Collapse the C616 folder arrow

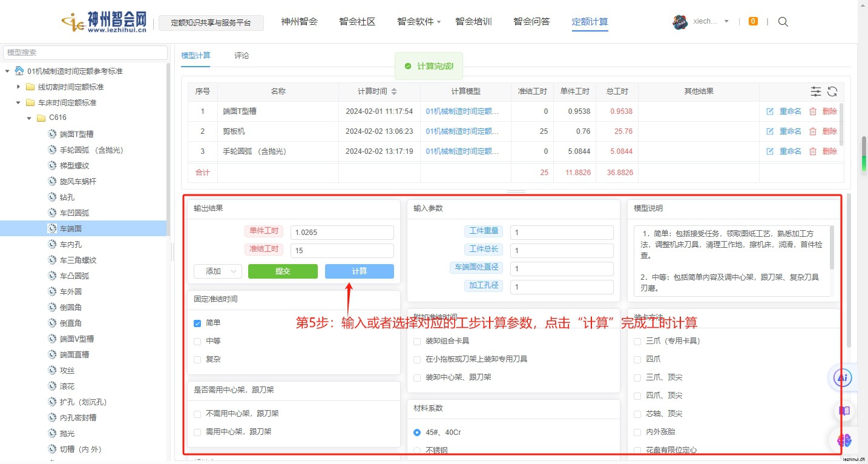29,119
